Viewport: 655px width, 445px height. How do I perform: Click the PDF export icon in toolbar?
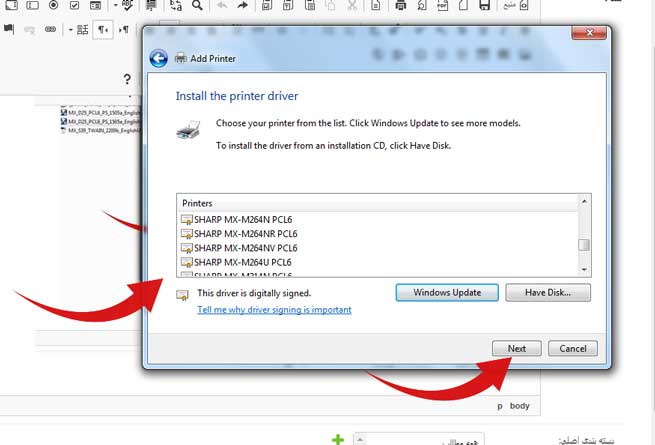coord(443,5)
